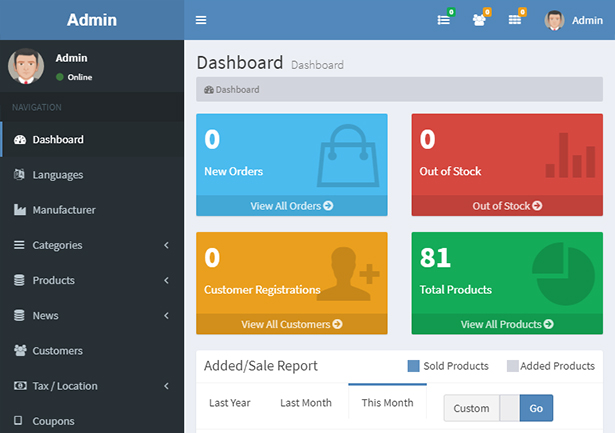The width and height of the screenshot is (615, 433).
Task: Open the orders list notification icon
Action: (x=445, y=20)
